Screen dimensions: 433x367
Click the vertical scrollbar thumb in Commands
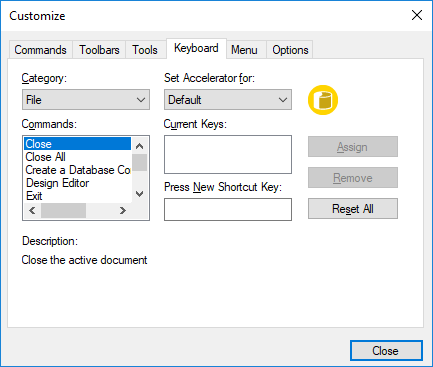140,162
